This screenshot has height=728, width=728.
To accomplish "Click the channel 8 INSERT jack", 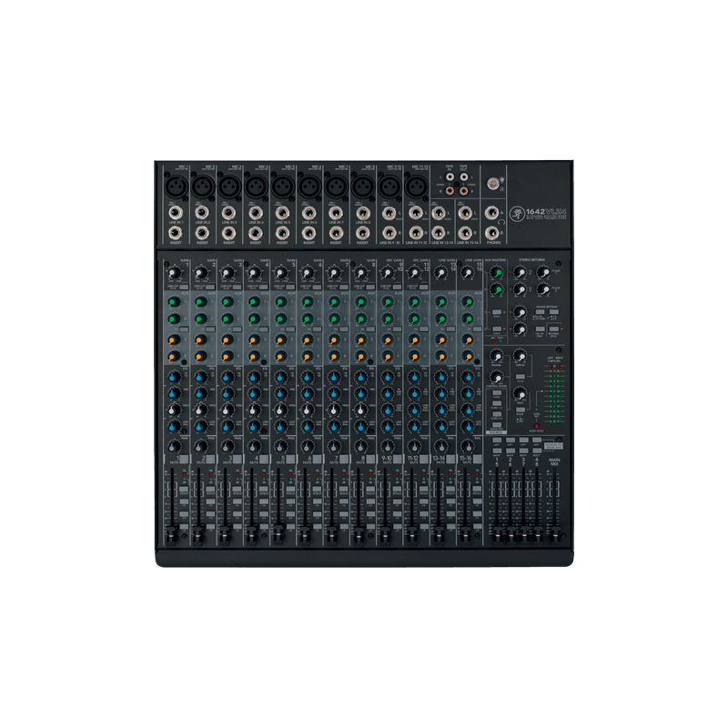I will click(x=362, y=233).
